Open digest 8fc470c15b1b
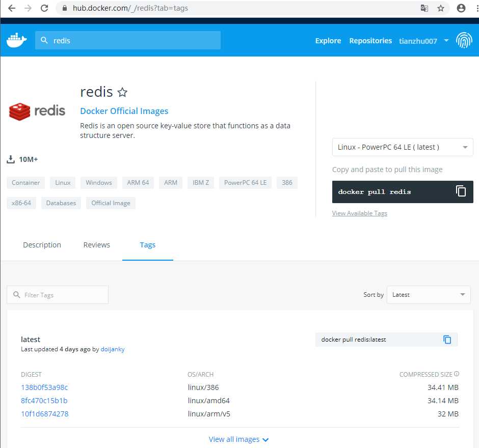479x448 pixels. [44, 400]
